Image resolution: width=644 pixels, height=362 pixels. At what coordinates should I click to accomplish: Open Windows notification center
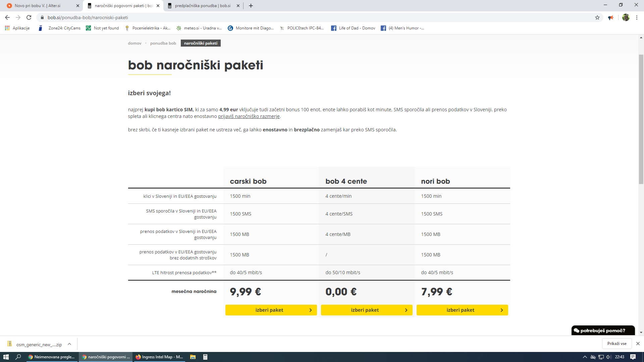coord(633,357)
